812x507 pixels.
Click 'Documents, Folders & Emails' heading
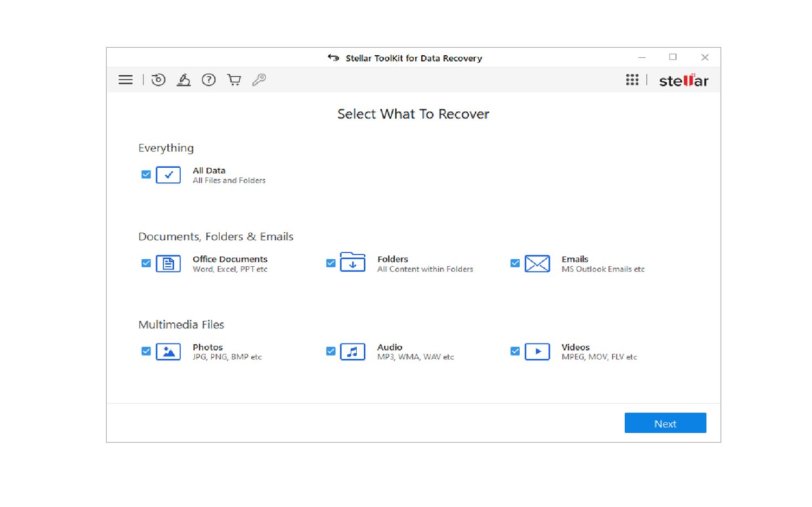click(216, 236)
